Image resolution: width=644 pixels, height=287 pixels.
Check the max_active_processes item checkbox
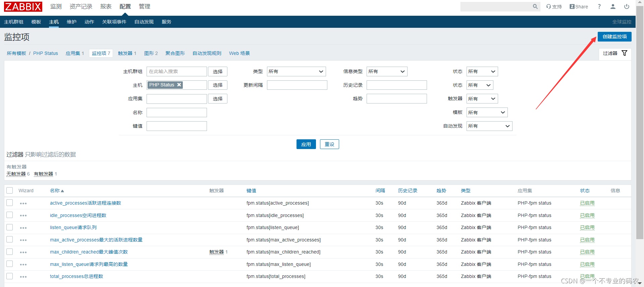(10, 239)
